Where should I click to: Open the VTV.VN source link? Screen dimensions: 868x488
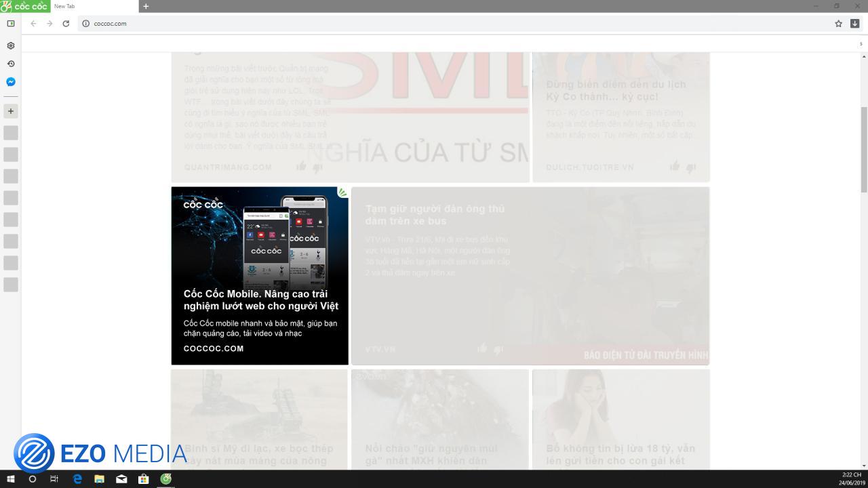click(380, 349)
